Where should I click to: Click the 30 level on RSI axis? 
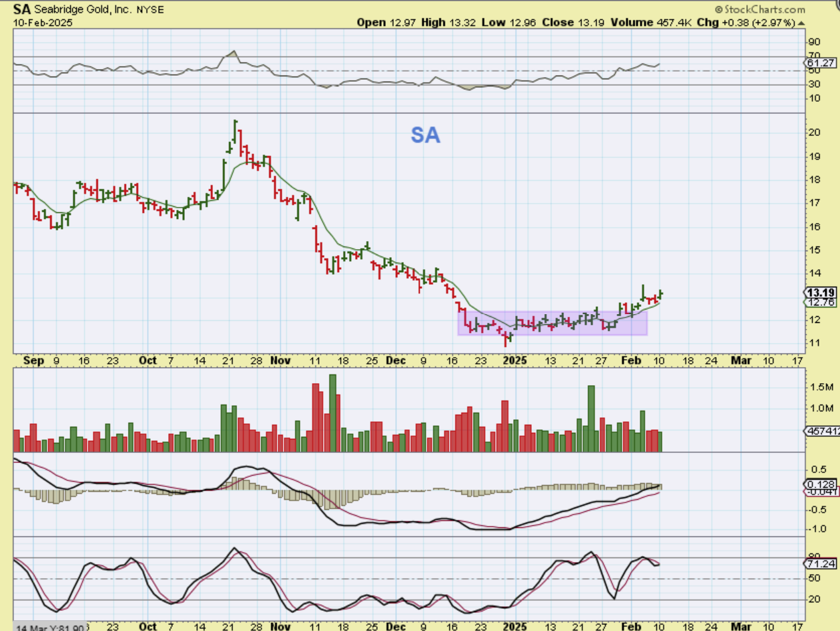click(814, 84)
